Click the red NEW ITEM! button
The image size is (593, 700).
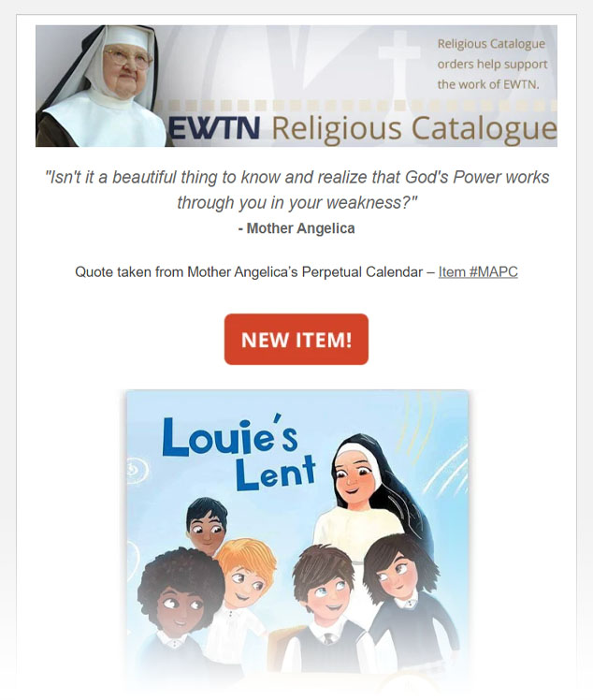click(296, 340)
